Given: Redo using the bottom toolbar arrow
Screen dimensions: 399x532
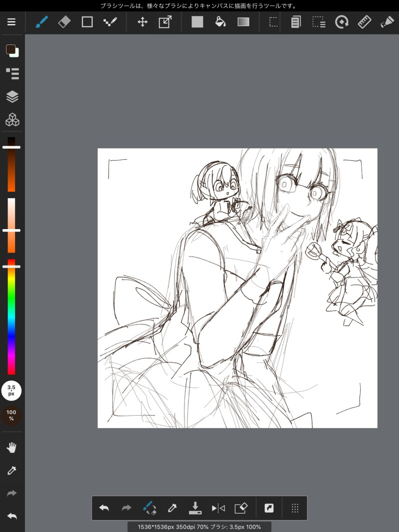Looking at the screenshot, I should tap(127, 508).
